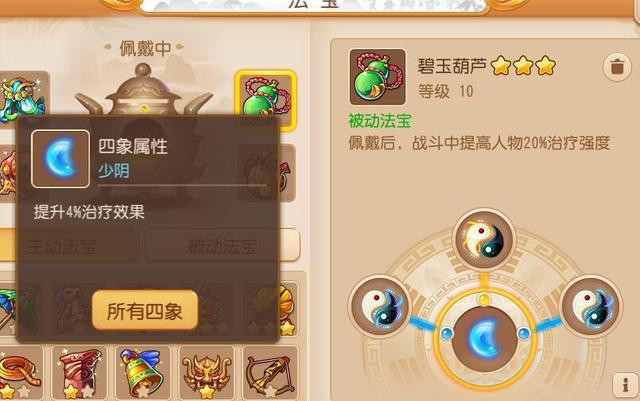Select the colorful lion treasure equipped slot

click(x=22, y=100)
